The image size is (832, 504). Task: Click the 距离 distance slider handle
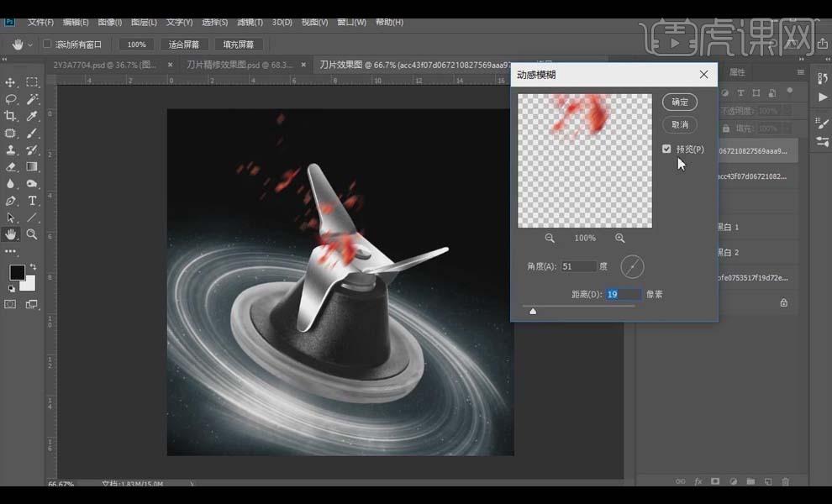[x=533, y=311]
